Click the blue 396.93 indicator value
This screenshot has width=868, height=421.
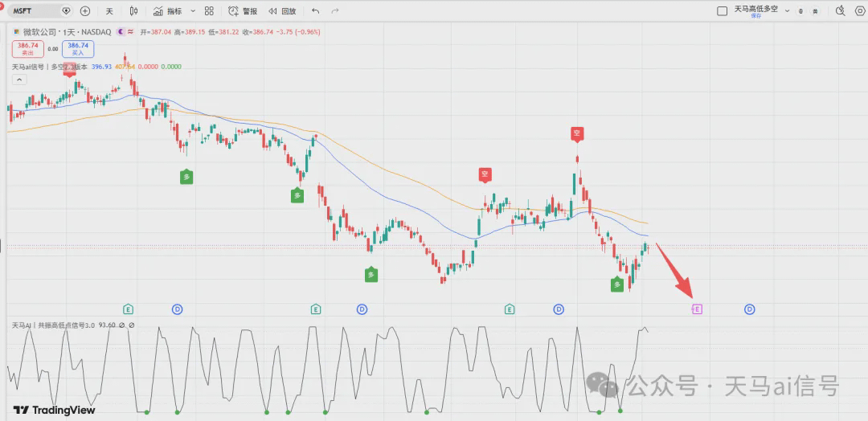101,67
